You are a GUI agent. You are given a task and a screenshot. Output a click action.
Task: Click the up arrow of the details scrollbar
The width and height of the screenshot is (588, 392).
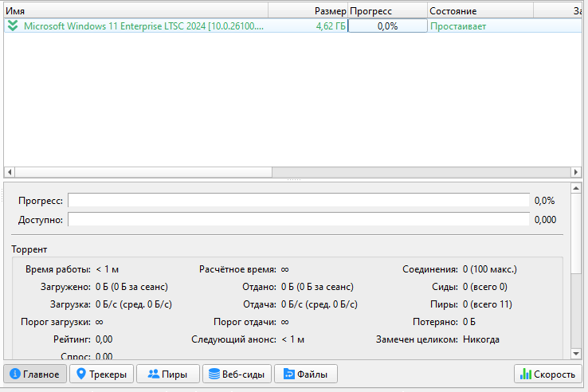point(576,188)
